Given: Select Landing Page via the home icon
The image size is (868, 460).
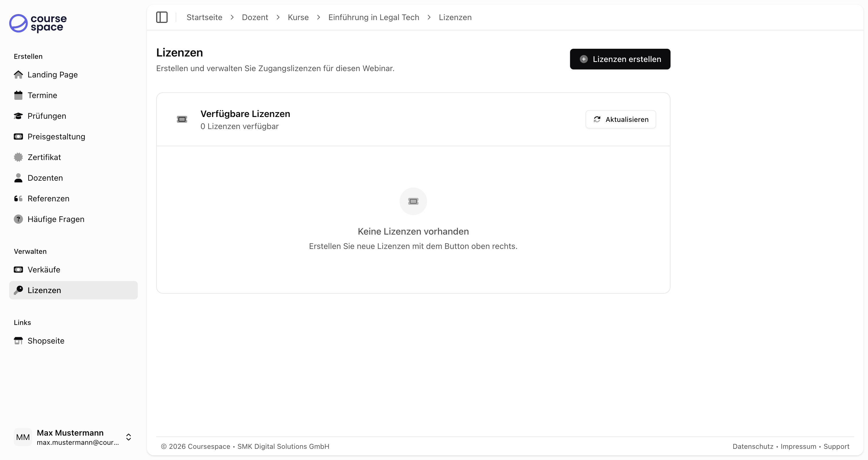Looking at the screenshot, I should (x=18, y=75).
